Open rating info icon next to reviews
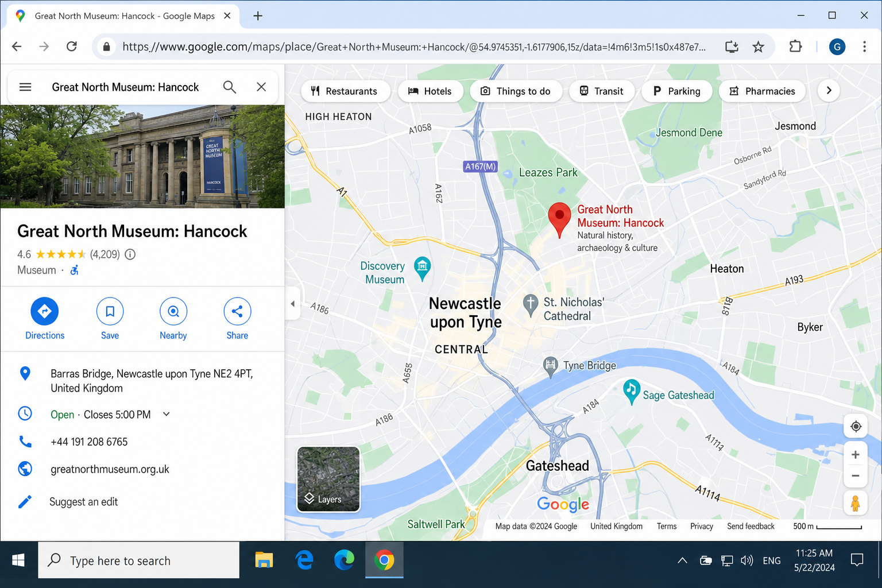 pos(130,254)
